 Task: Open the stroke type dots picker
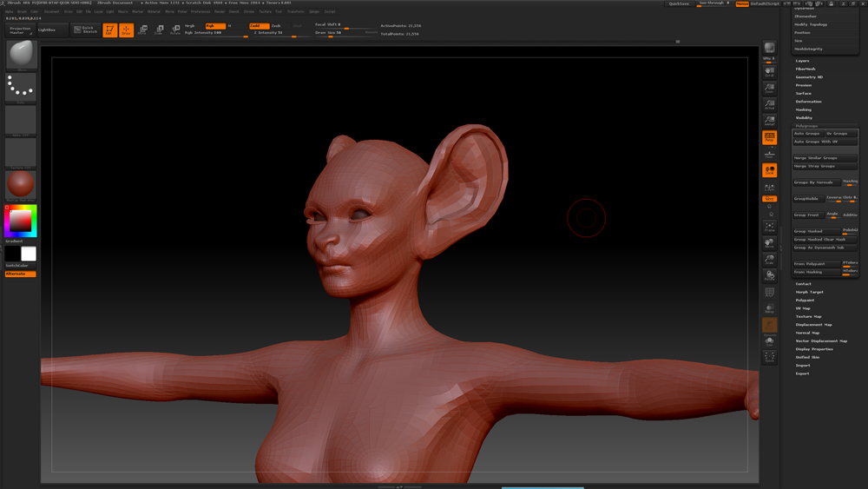click(x=21, y=87)
